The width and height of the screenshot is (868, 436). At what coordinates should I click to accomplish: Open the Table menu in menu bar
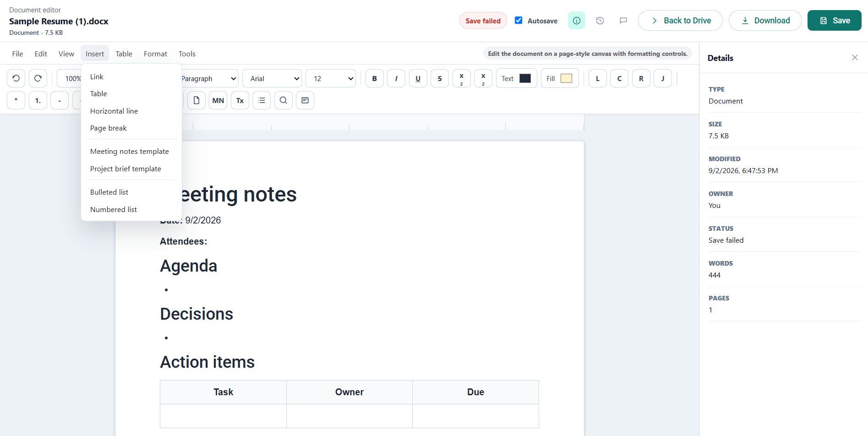coord(124,54)
